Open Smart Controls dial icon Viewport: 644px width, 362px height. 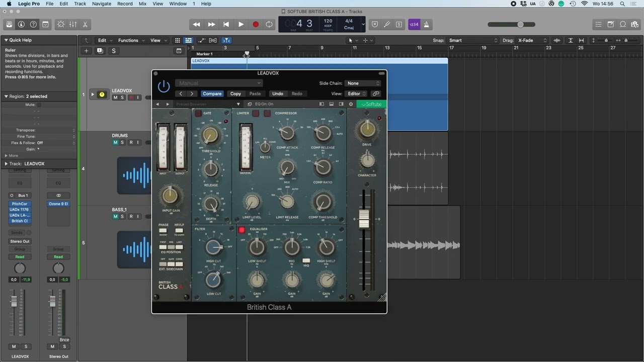pos(61,24)
